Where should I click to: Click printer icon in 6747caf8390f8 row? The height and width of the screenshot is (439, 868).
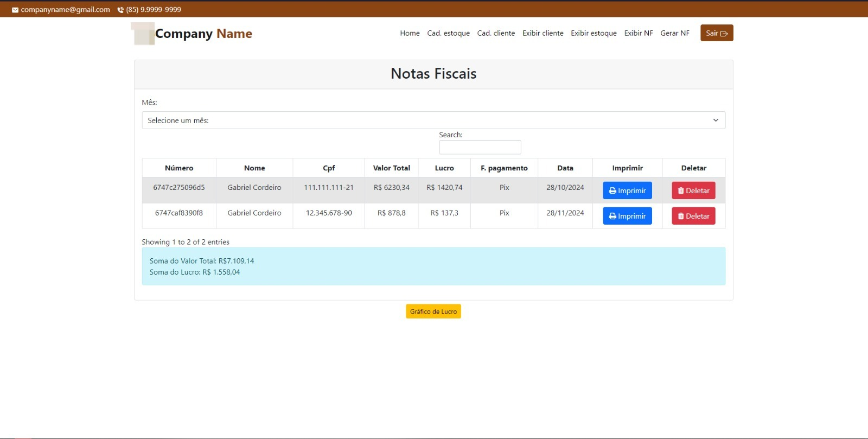[x=612, y=217]
